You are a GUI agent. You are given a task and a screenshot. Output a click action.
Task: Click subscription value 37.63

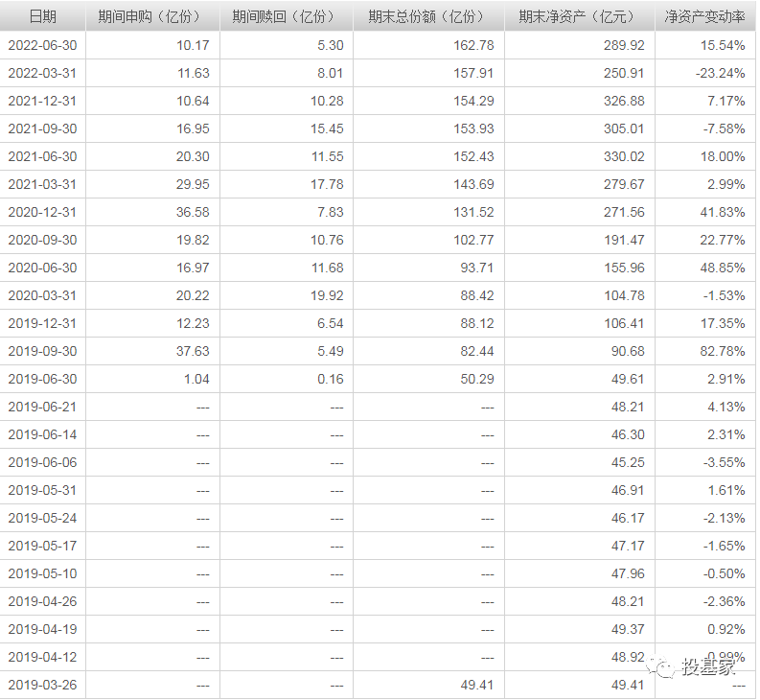(x=193, y=351)
